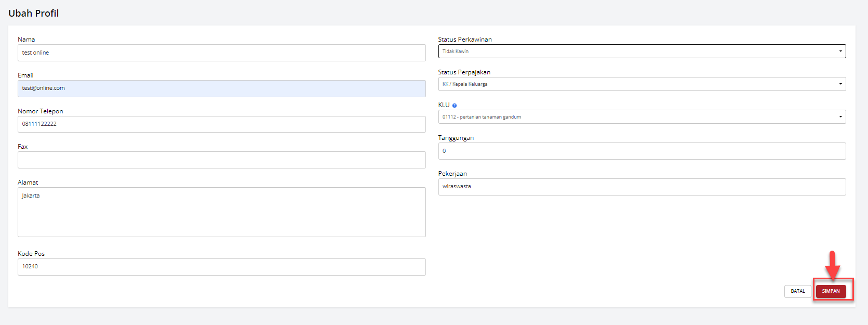Open the KLU dropdown list
Image resolution: width=868 pixels, height=325 pixels.
642,117
